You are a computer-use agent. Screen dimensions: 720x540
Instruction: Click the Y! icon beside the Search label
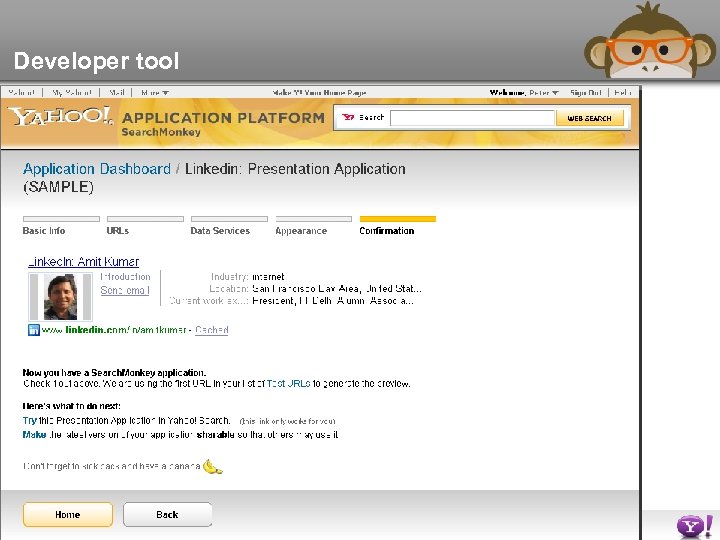pyautogui.click(x=348, y=118)
